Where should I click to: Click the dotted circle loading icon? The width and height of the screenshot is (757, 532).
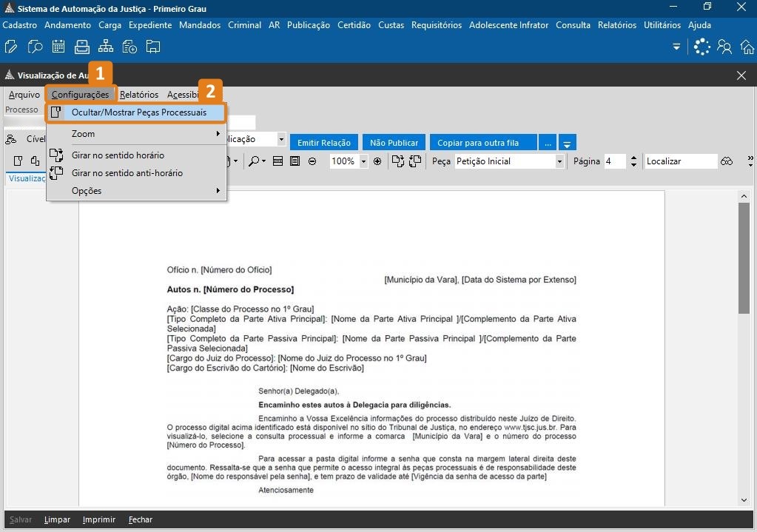point(702,47)
